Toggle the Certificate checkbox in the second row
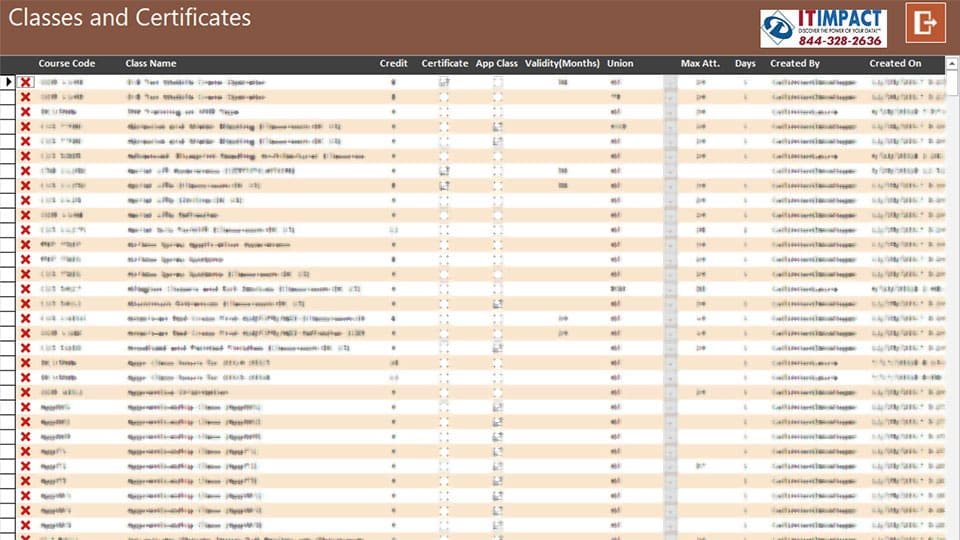The image size is (960, 540). point(444,97)
